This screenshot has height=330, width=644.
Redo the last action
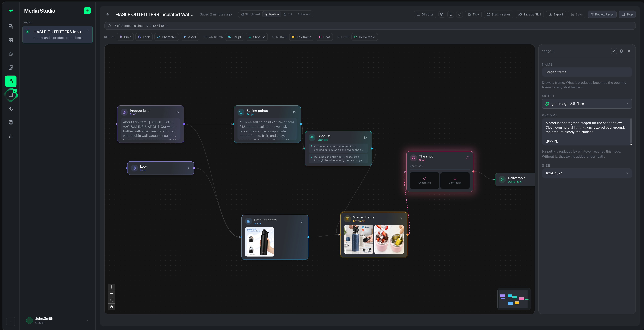click(x=459, y=14)
